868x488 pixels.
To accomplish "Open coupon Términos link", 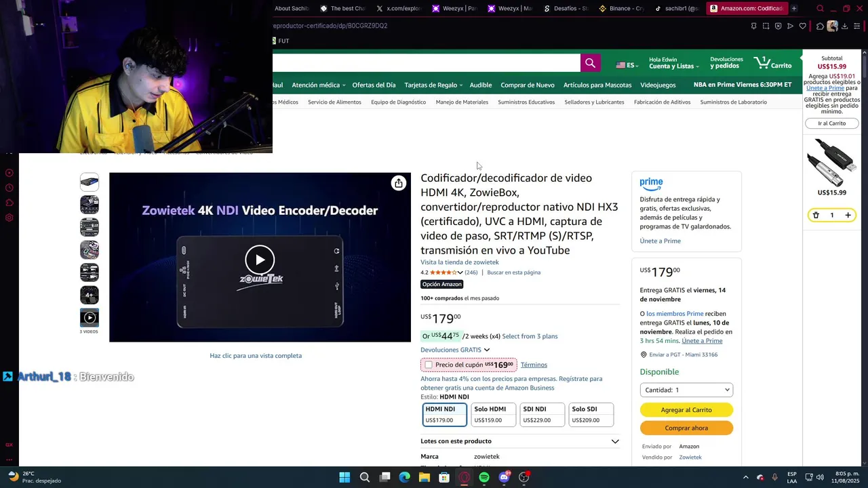I will tap(534, 365).
